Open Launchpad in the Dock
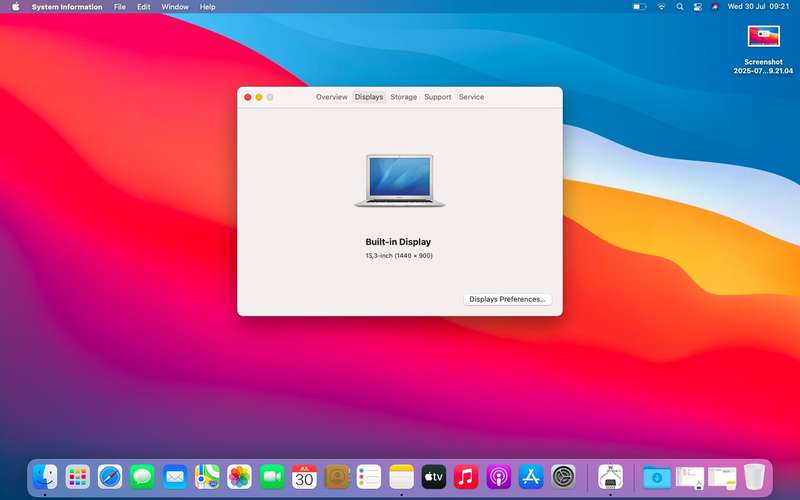 click(x=78, y=477)
